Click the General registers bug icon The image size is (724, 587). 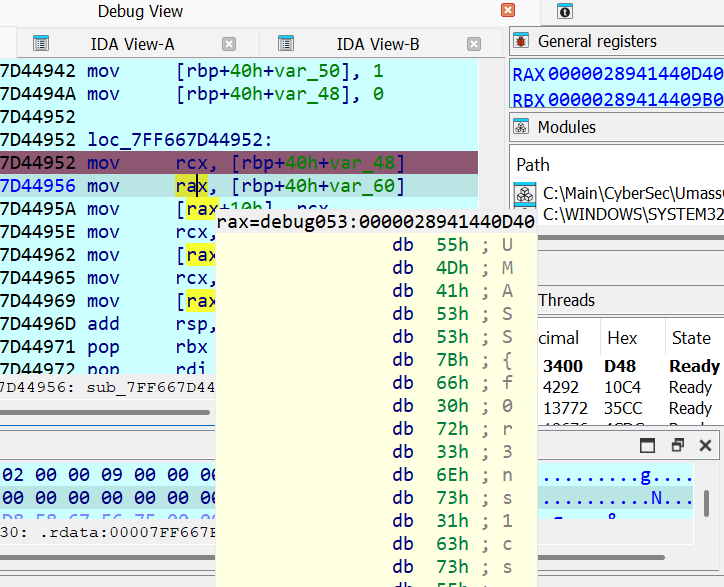coord(521,41)
